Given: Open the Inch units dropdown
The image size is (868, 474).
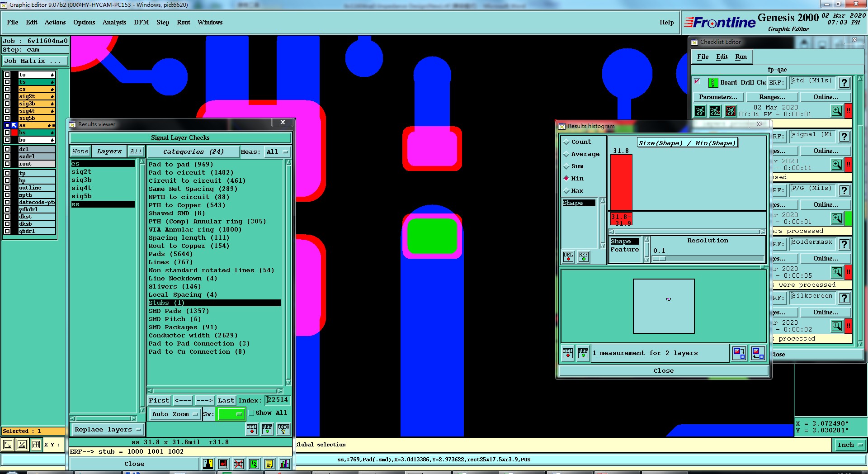Looking at the screenshot, I should 850,445.
